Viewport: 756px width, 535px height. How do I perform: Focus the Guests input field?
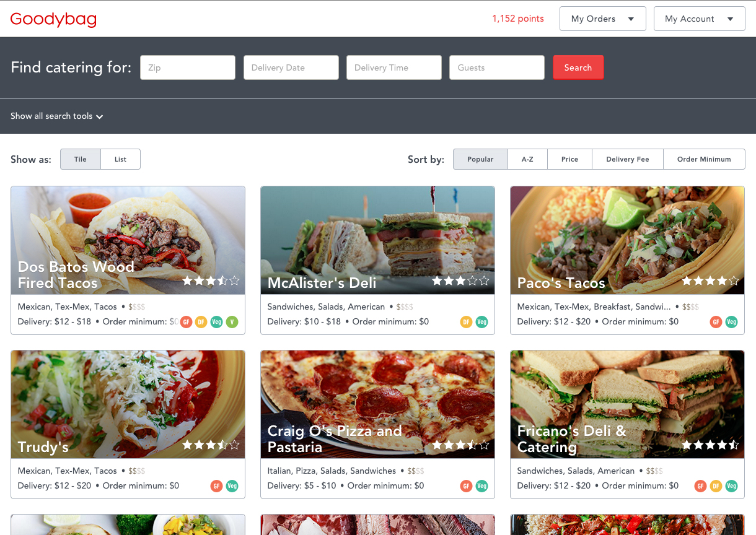point(497,67)
